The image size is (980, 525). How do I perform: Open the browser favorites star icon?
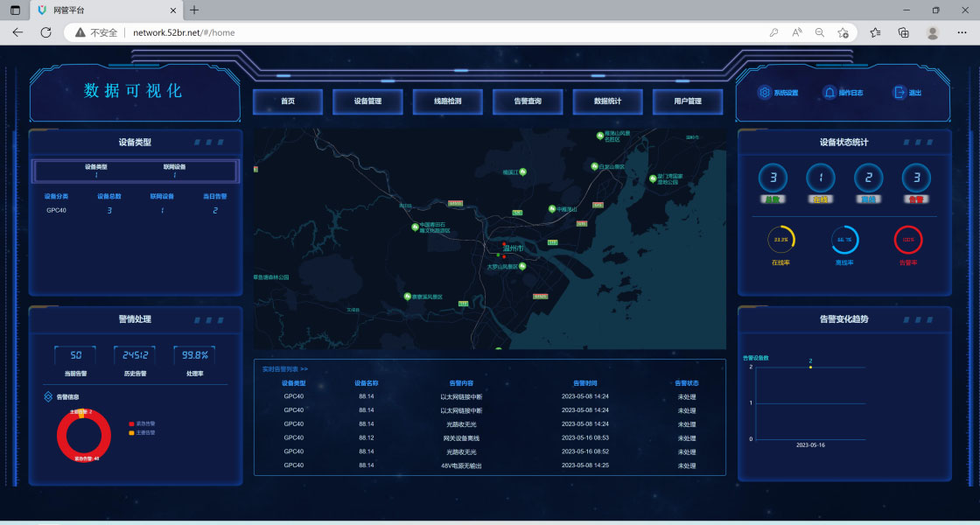(875, 32)
